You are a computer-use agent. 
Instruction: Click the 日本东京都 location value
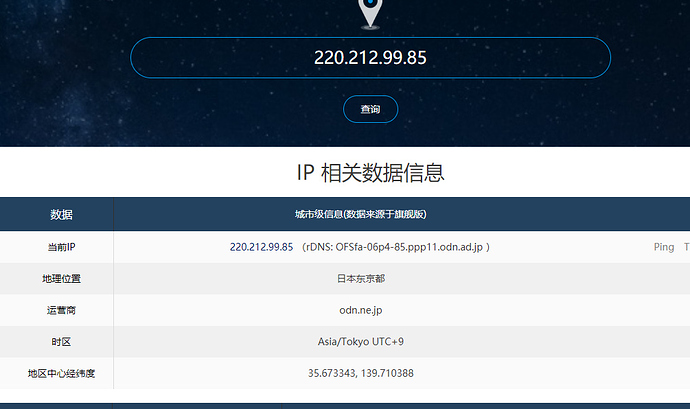click(x=360, y=279)
